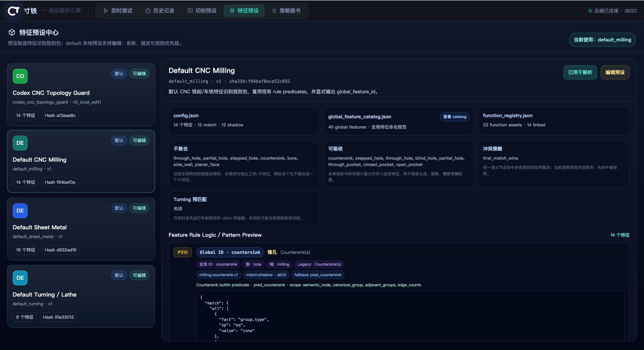Screen dimensions: 644x350
Task: Click the Legacy: Countersink(s) tag
Action: tap(319, 265)
